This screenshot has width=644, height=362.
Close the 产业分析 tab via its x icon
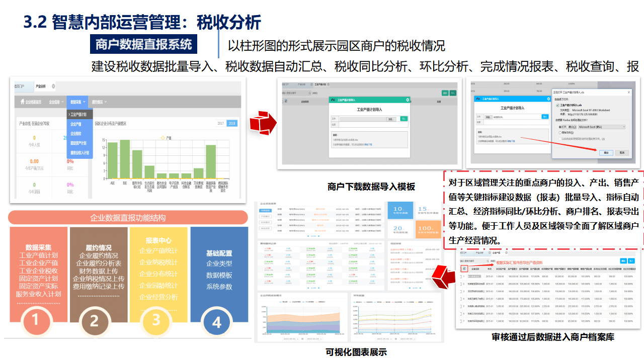click(x=53, y=87)
